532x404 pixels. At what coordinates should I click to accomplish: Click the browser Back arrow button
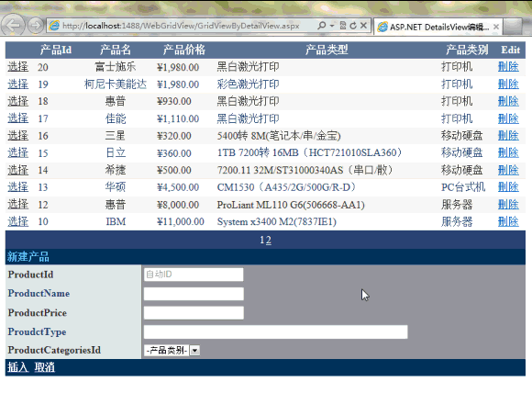click(x=13, y=25)
